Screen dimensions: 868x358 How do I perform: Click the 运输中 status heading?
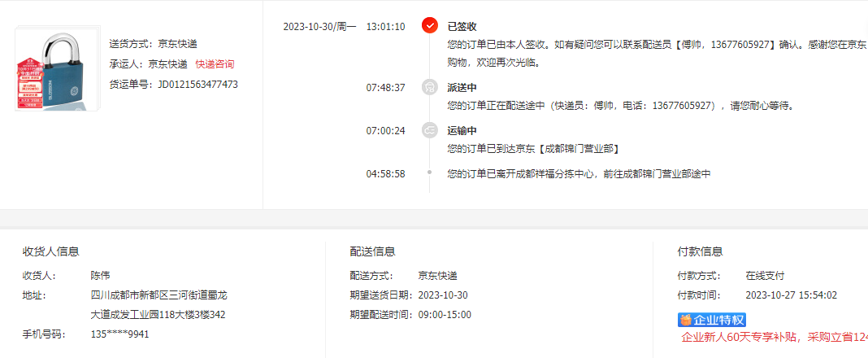(x=462, y=131)
